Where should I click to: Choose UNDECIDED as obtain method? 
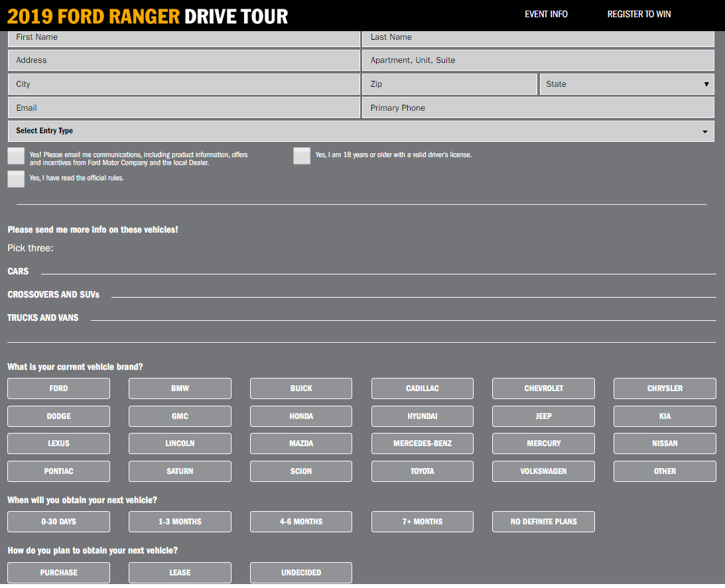coord(301,573)
